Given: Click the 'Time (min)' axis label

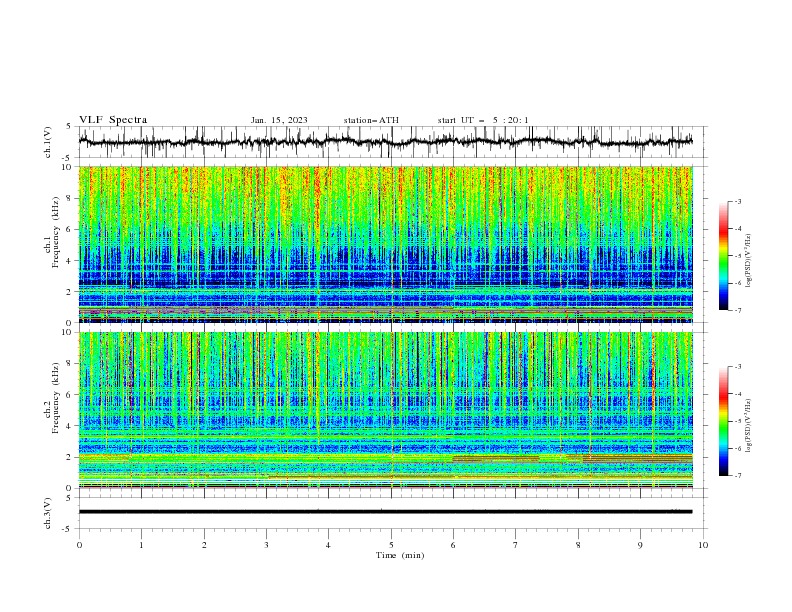Looking at the screenshot, I should point(400,555).
